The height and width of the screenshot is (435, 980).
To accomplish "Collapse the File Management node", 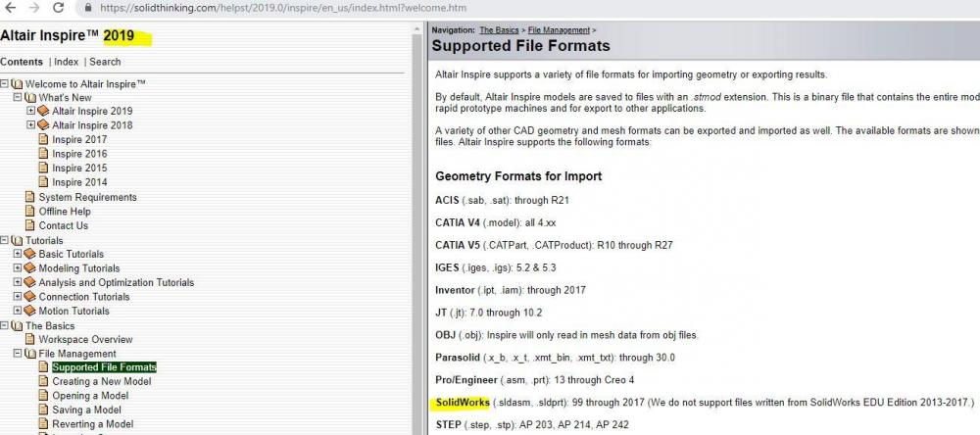I will [x=18, y=354].
